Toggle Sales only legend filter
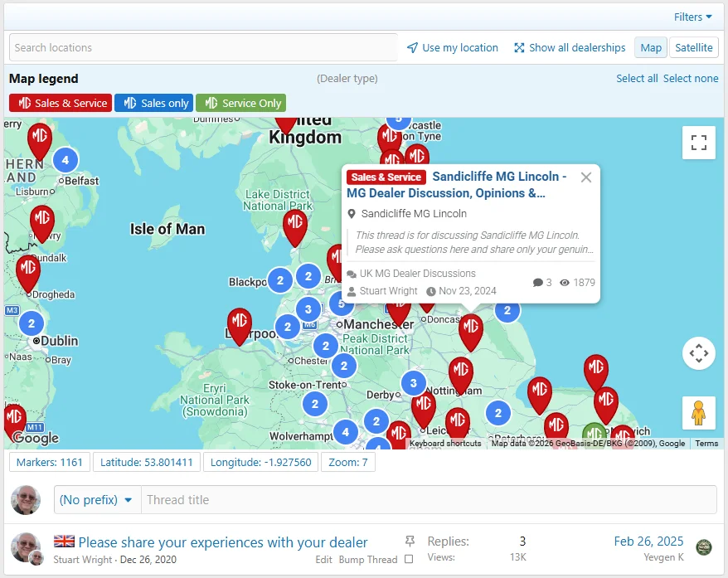Screen dimensions: 728x578 pyautogui.click(x=154, y=103)
